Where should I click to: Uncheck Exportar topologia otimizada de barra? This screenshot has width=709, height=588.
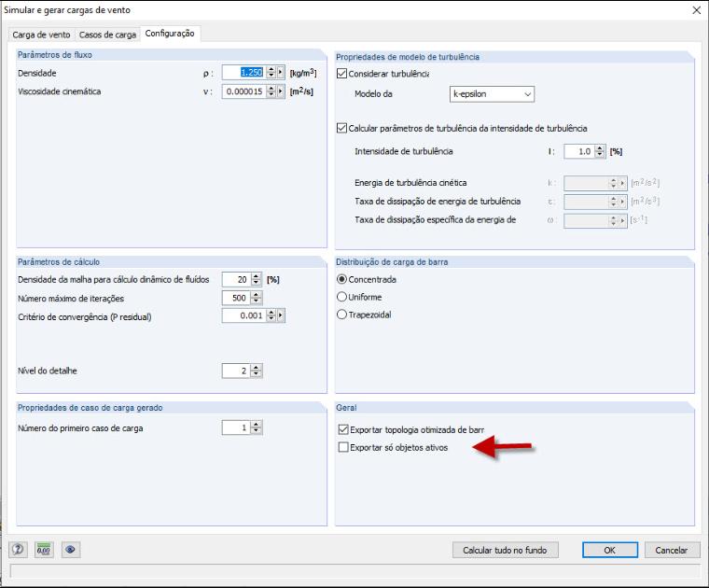[x=343, y=429]
